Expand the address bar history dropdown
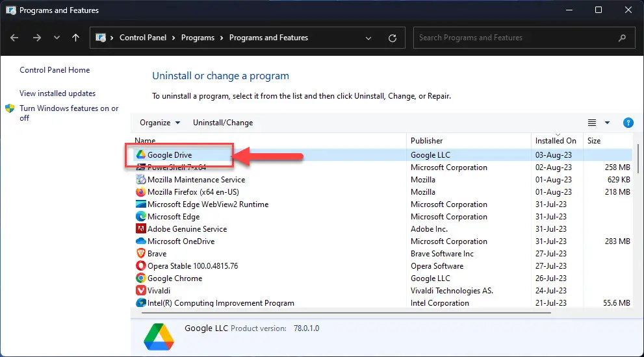Screen dimensions: 644x357 pos(368,38)
